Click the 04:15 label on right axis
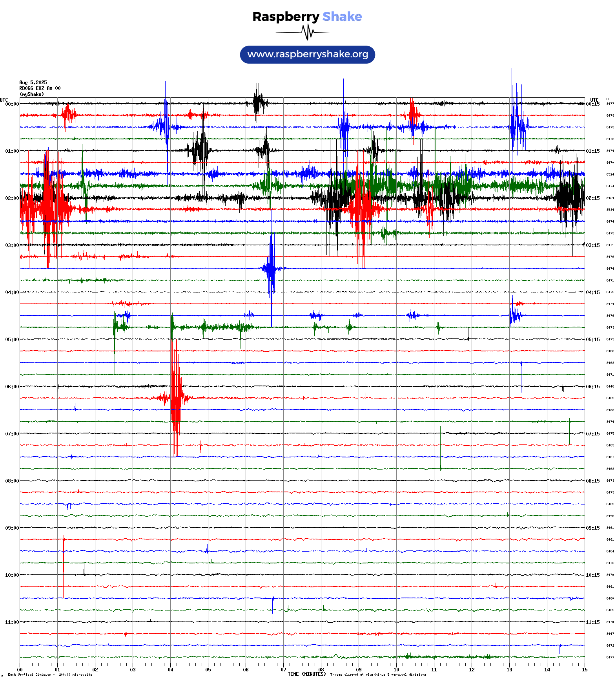Screen dimensions: 616x680 coord(592,292)
